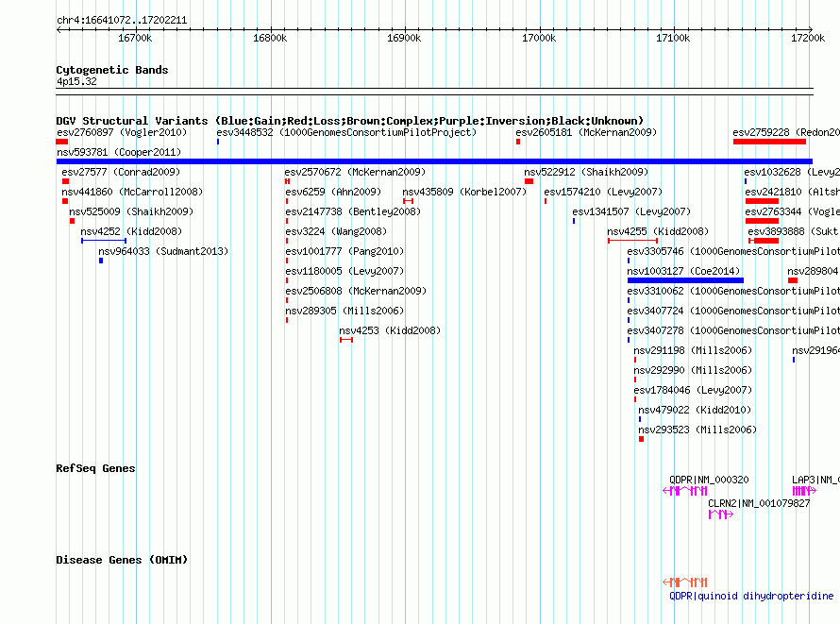Viewport: 840px width, 624px height.
Task: Select the esv27577 (Conrad2009) label
Action: [121, 172]
